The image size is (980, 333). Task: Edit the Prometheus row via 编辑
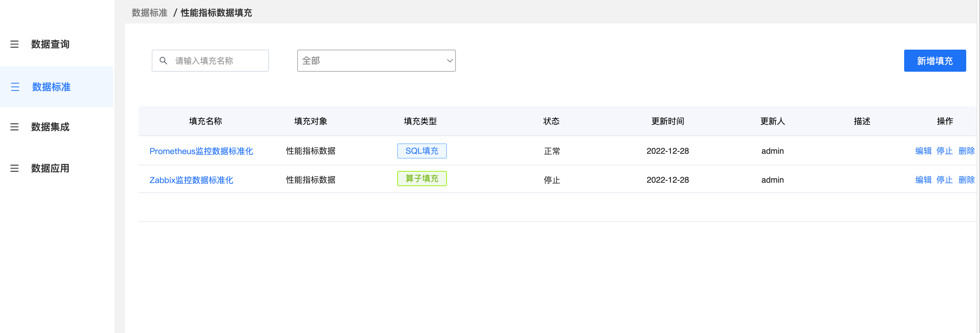pos(923,151)
